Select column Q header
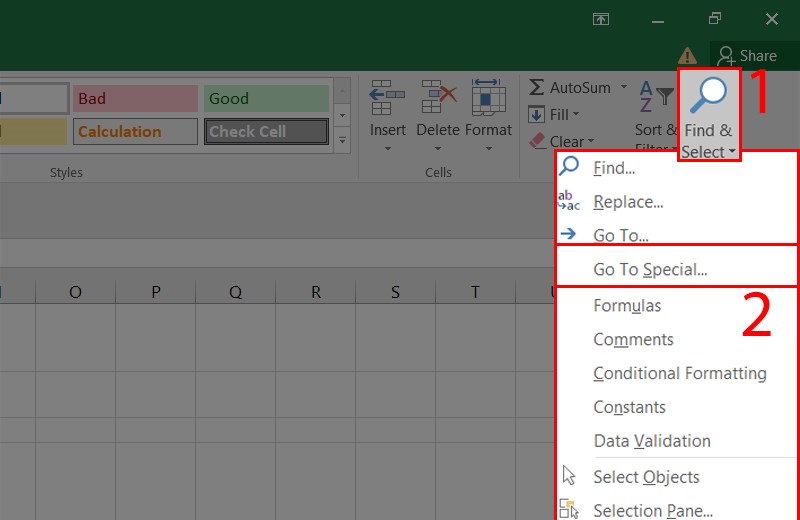 [236, 292]
